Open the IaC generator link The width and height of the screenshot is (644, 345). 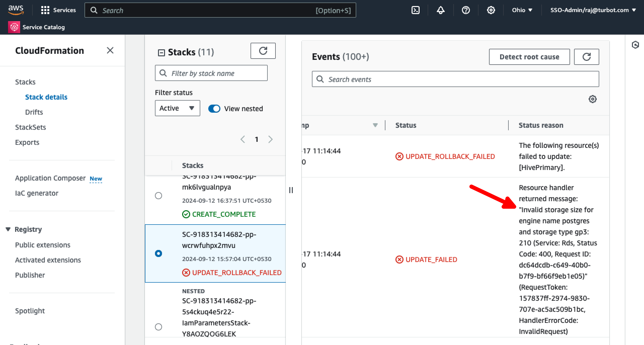(37, 193)
